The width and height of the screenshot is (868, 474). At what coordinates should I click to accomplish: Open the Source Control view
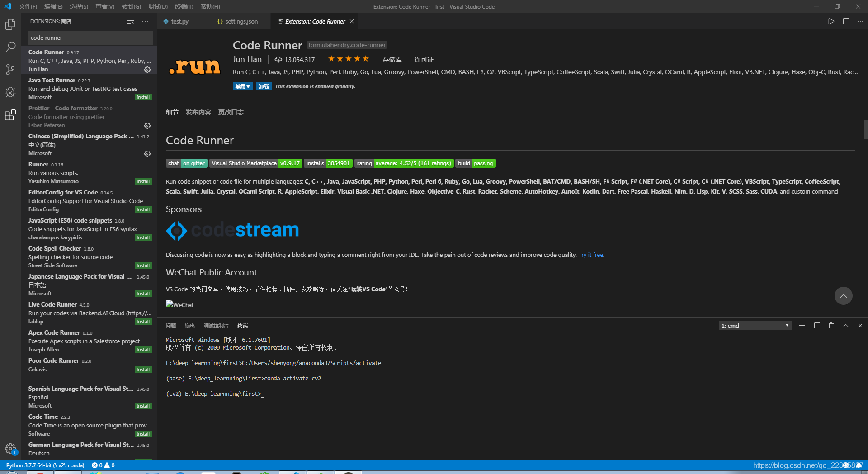pos(10,70)
